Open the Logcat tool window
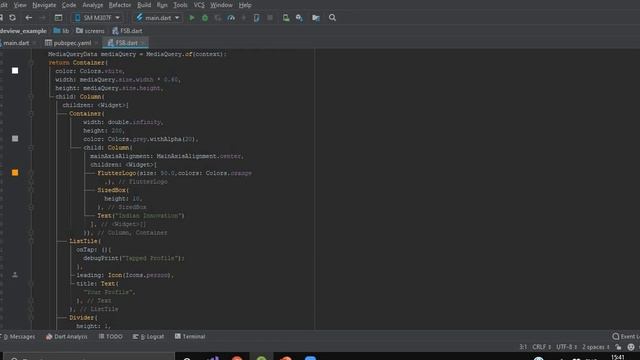The image size is (640, 360). tap(149, 337)
